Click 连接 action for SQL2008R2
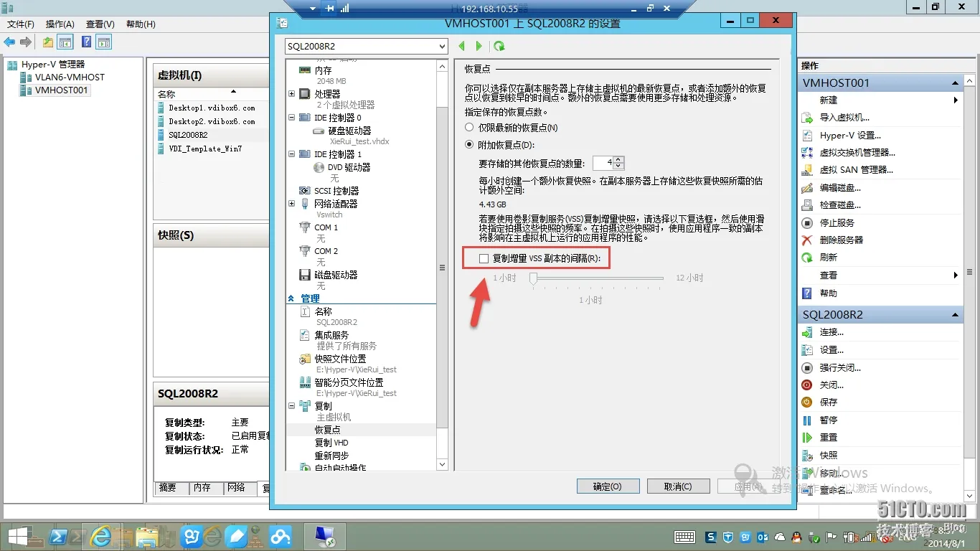Screen dimensions: 980x551 831,332
